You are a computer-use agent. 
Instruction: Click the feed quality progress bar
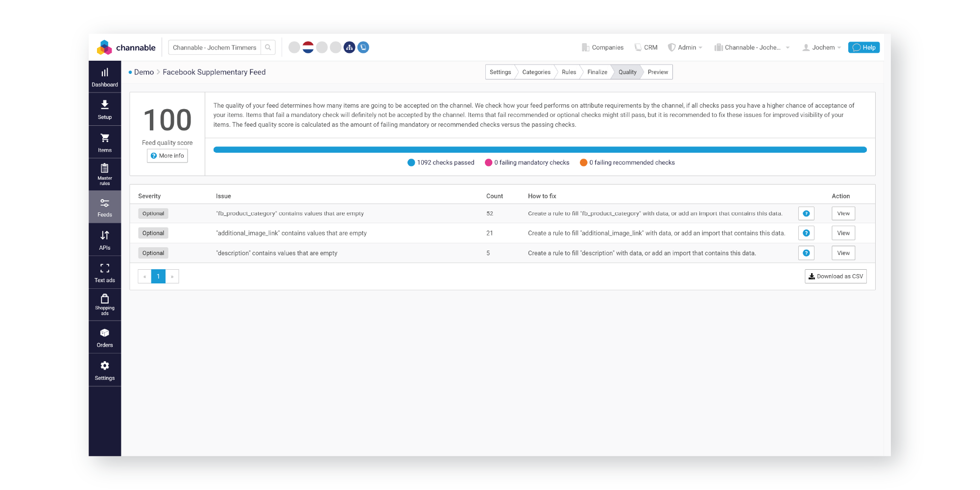tap(539, 149)
